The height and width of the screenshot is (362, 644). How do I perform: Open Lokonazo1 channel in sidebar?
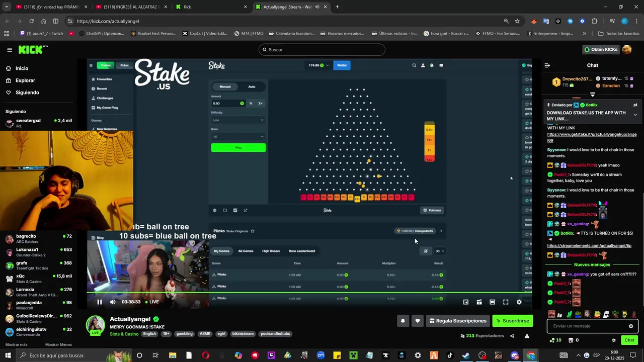point(39,252)
